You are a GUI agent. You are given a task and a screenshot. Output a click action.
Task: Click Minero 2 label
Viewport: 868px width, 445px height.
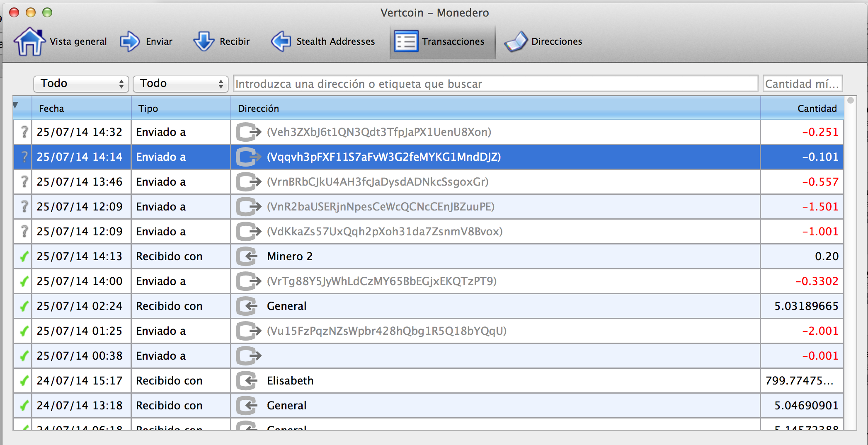pyautogui.click(x=290, y=256)
